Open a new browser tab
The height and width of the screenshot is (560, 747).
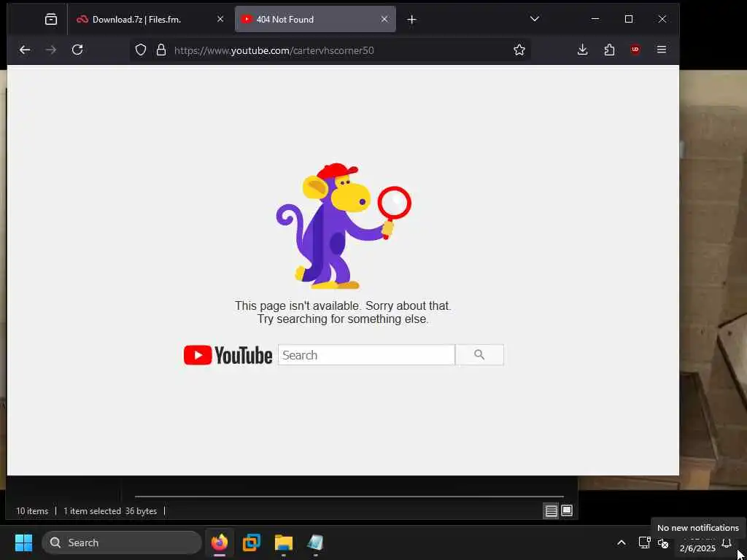(x=412, y=20)
